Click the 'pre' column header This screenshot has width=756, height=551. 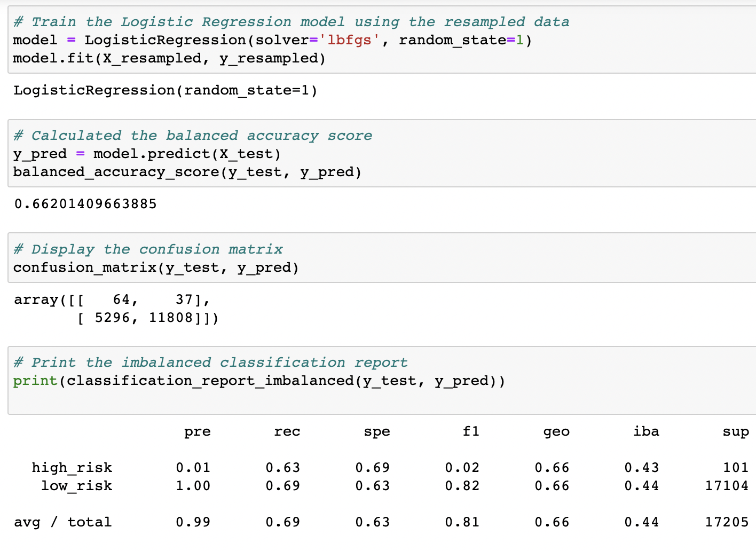click(x=198, y=432)
